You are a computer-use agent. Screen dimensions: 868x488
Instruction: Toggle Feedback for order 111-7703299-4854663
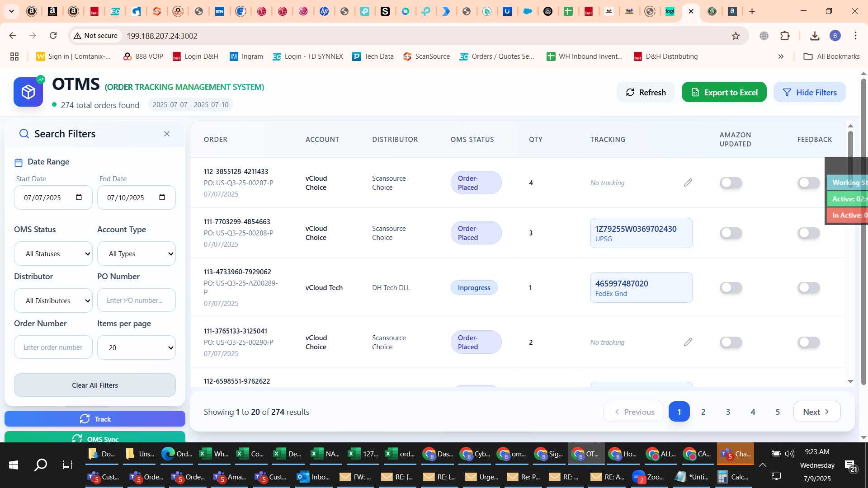(x=809, y=233)
